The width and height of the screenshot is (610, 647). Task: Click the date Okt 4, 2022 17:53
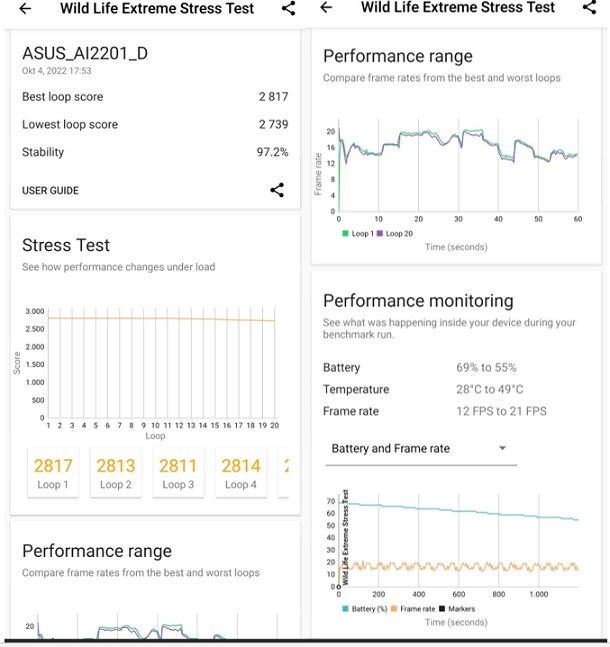(57, 71)
